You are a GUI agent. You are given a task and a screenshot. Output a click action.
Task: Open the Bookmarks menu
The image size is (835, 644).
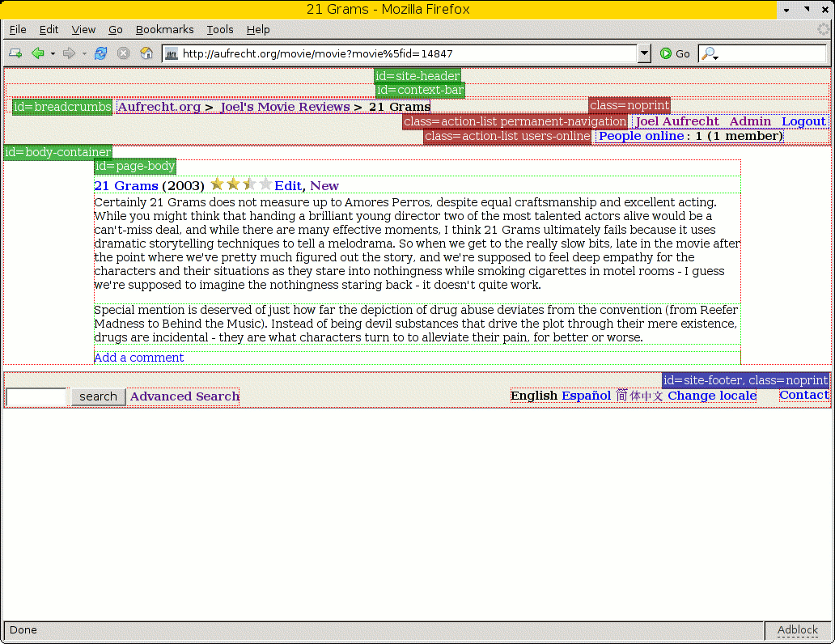164,29
